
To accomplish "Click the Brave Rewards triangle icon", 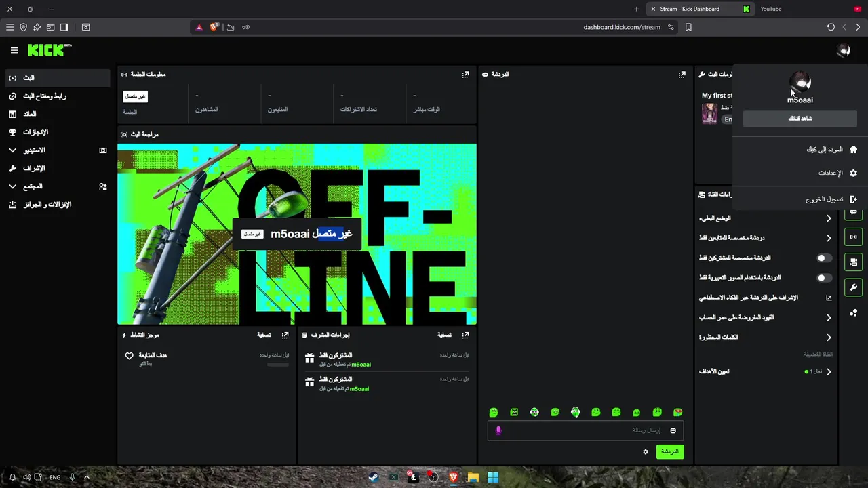I will 199,27.
